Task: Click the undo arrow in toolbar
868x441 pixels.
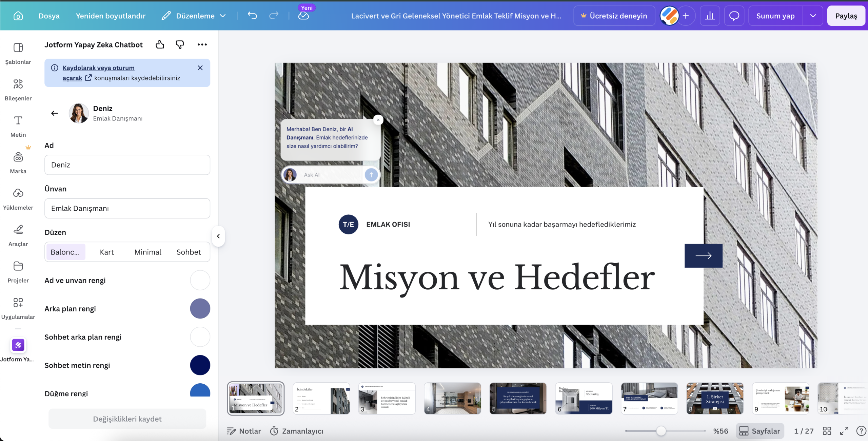Action: point(252,16)
